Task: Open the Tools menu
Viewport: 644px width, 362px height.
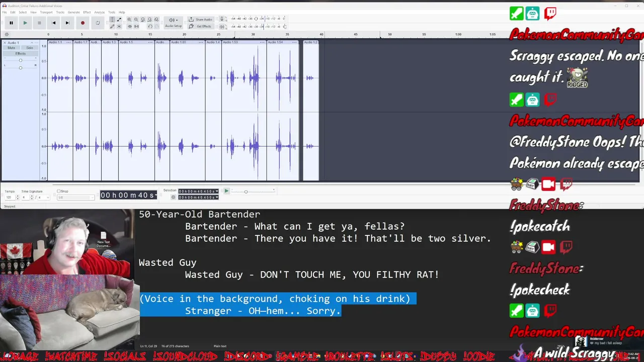Action: 112,12
